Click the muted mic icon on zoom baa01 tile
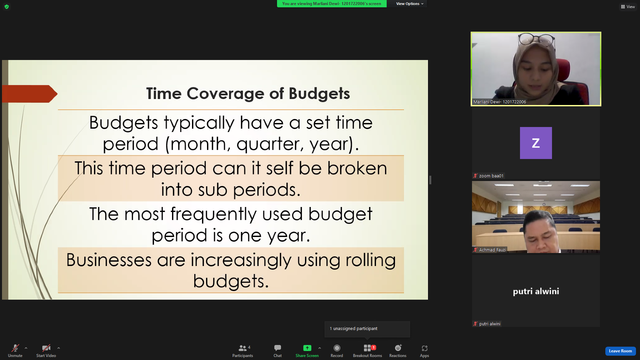This screenshot has height=360, width=640. coord(476,176)
